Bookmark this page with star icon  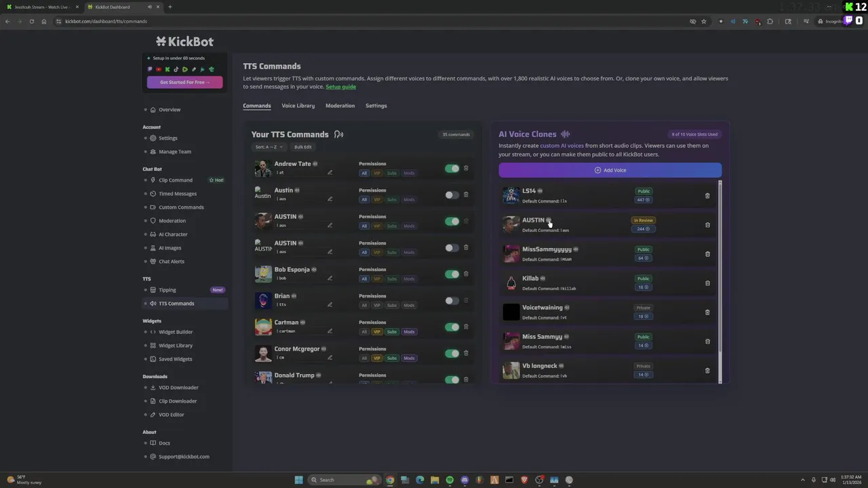click(704, 21)
